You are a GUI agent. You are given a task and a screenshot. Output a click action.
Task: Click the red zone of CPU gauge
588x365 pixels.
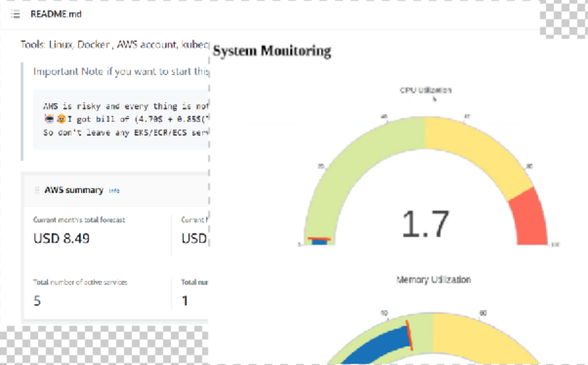529,219
